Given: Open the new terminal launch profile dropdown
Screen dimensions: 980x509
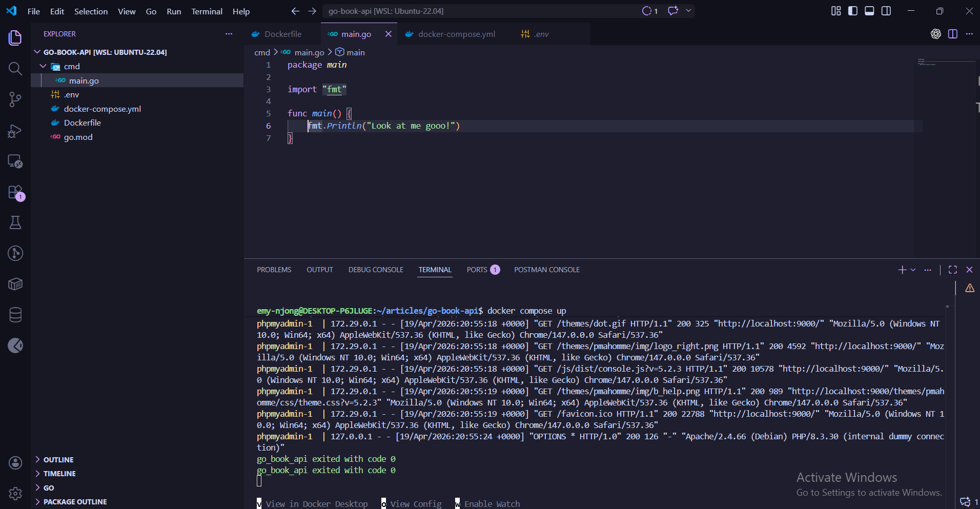Looking at the screenshot, I should (x=913, y=270).
